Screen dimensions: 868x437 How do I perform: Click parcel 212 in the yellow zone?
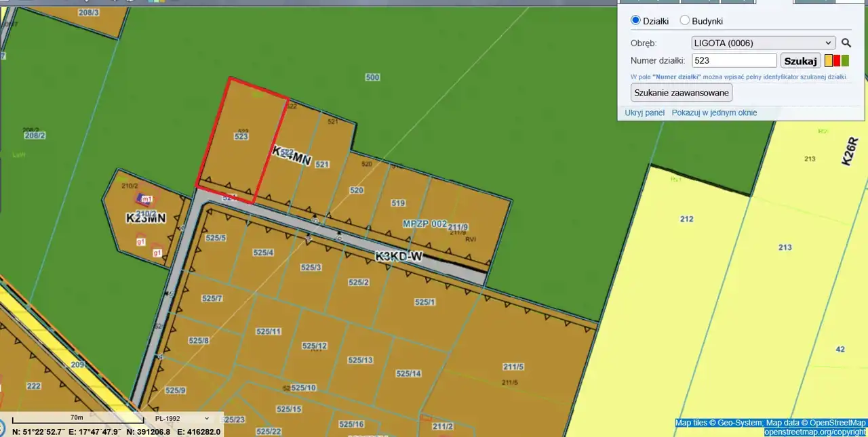tap(687, 218)
